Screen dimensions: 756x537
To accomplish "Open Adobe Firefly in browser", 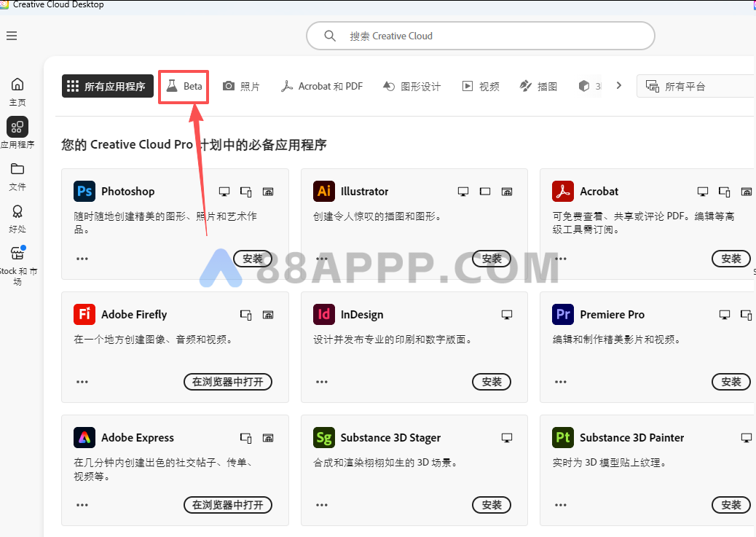I will 227,382.
